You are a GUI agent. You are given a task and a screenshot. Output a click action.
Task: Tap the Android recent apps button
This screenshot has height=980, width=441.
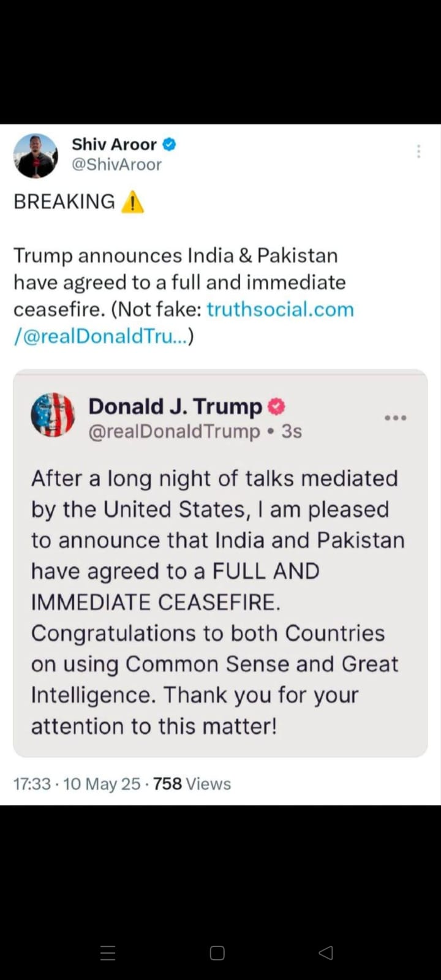click(108, 952)
